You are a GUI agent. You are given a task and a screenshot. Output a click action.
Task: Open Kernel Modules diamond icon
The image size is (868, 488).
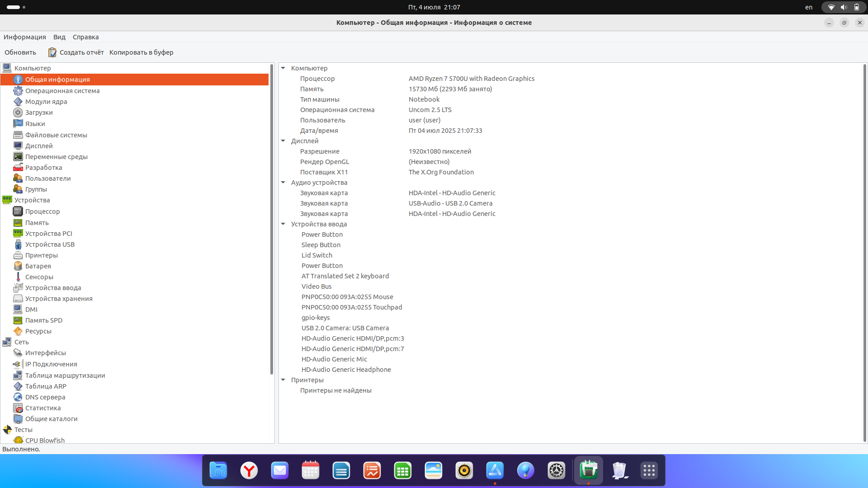click(18, 102)
